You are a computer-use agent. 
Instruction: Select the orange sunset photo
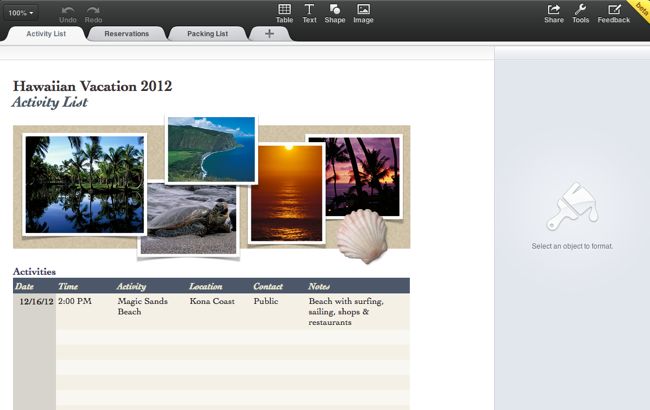pos(286,193)
